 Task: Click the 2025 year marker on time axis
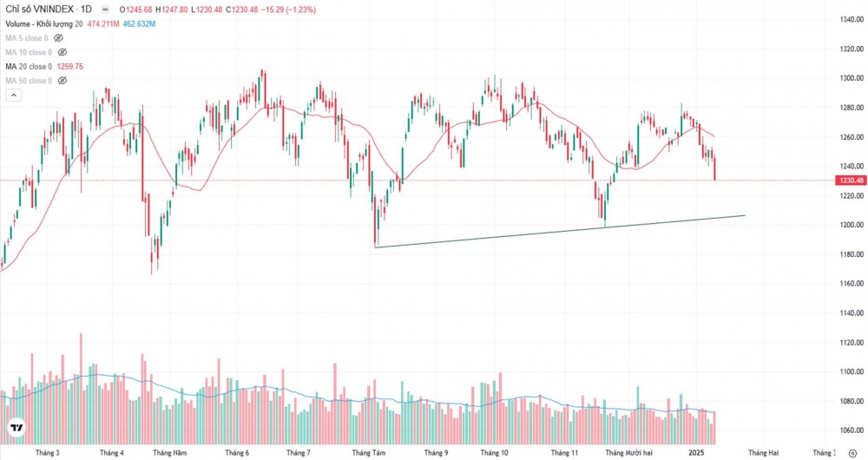(x=698, y=453)
